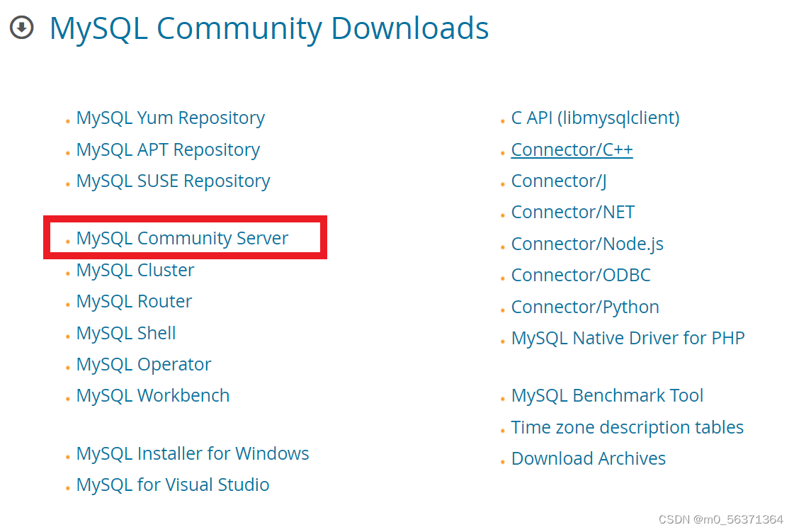Open MySQL Benchmark Tool link

[x=607, y=396]
